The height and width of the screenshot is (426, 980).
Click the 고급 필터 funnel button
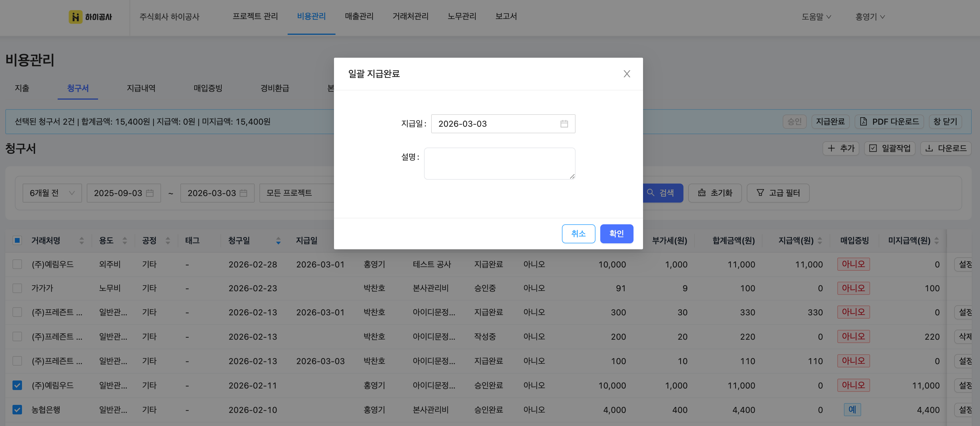(778, 193)
